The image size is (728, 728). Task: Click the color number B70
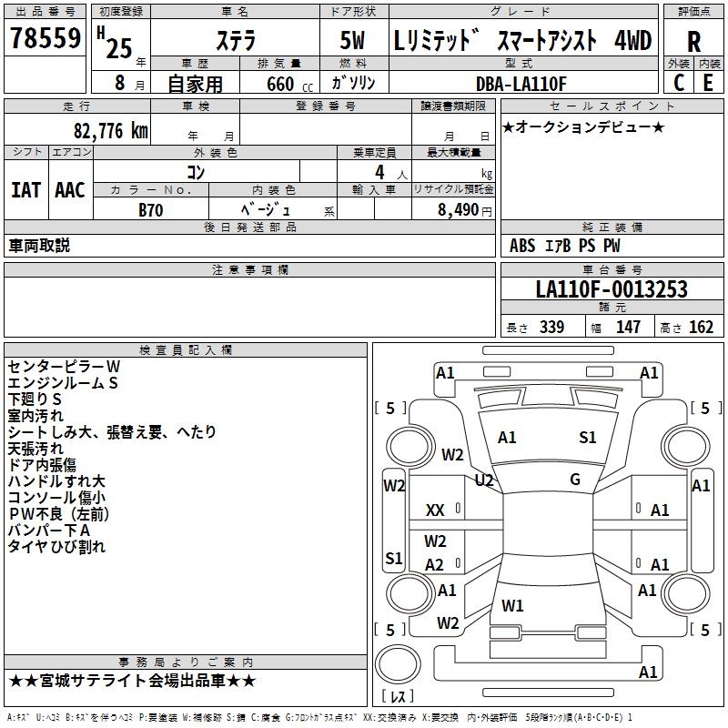(x=151, y=210)
